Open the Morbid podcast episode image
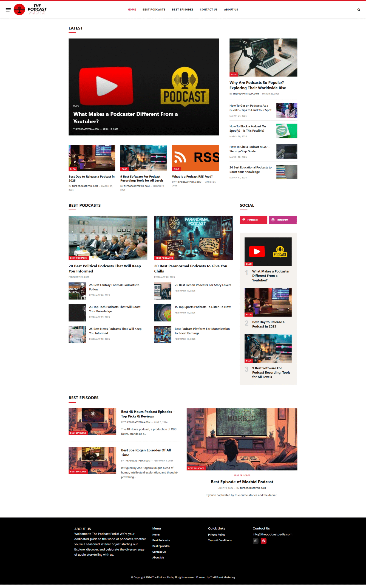Image resolution: width=366 pixels, height=588 pixels. 241,439
